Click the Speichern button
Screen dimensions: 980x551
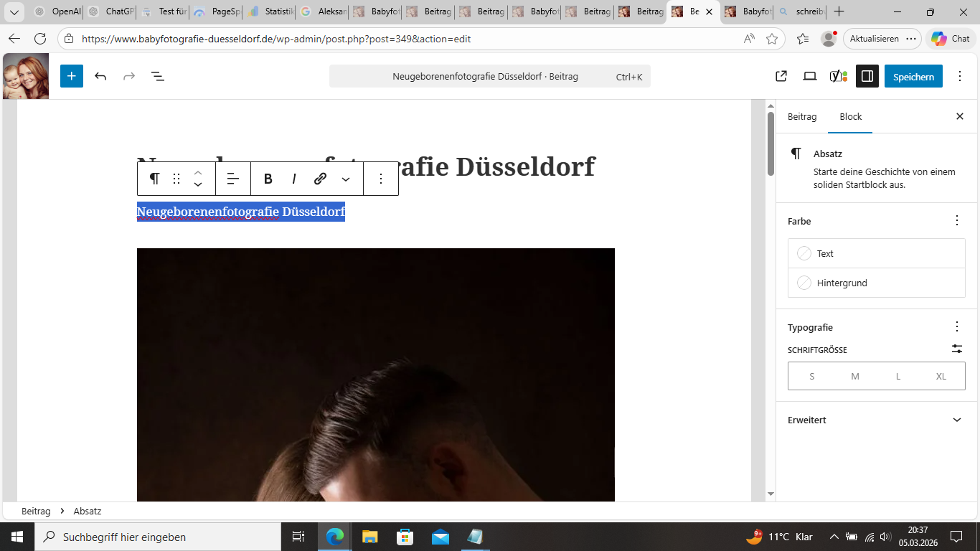click(x=913, y=76)
